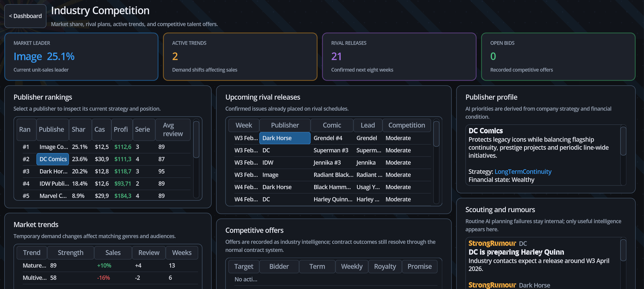Sort market trends by Trend header

click(x=32, y=253)
